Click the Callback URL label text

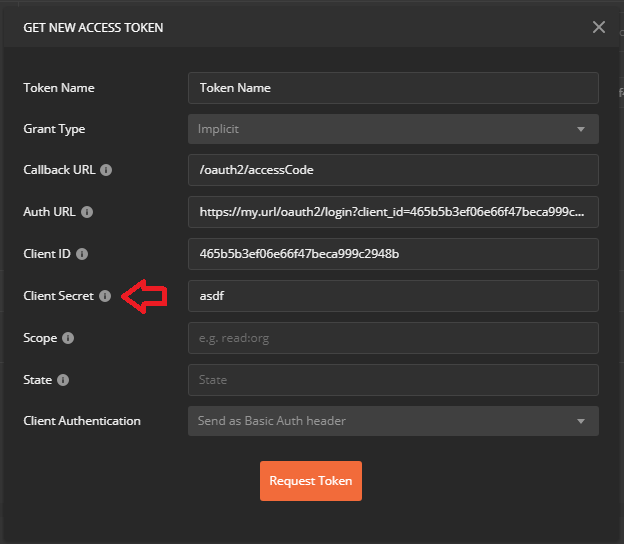coord(59,170)
